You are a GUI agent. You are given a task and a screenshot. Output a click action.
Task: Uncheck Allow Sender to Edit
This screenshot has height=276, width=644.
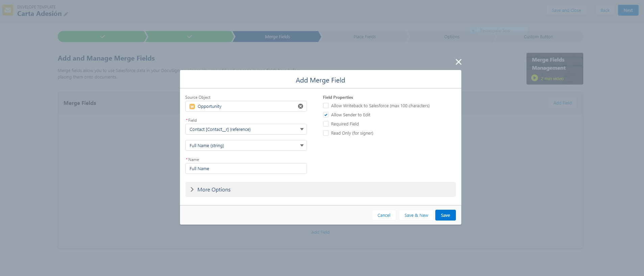click(326, 115)
